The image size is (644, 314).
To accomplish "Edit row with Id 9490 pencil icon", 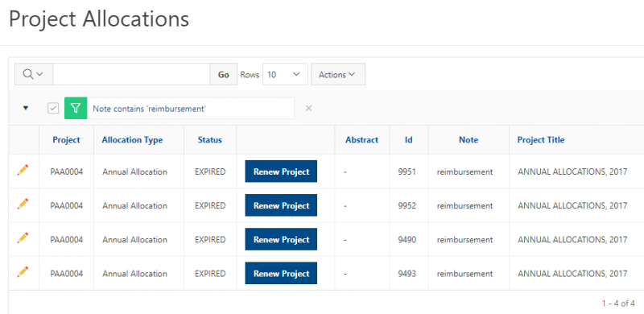I will 23,238.
